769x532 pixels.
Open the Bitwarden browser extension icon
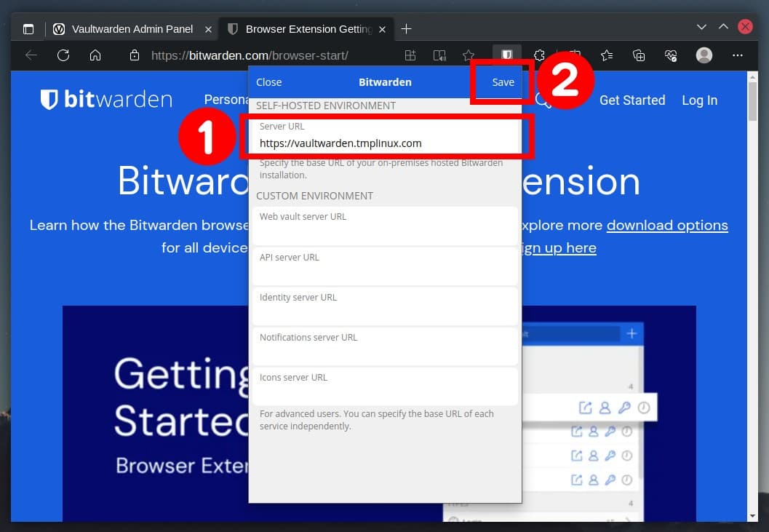point(506,55)
